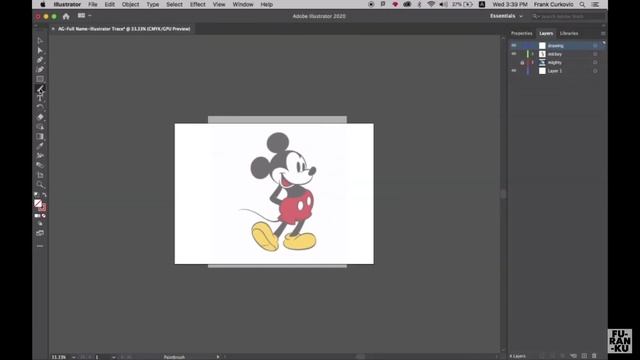The height and width of the screenshot is (360, 640).
Task: Click the default fill and stroke icon
Action: [x=36, y=195]
